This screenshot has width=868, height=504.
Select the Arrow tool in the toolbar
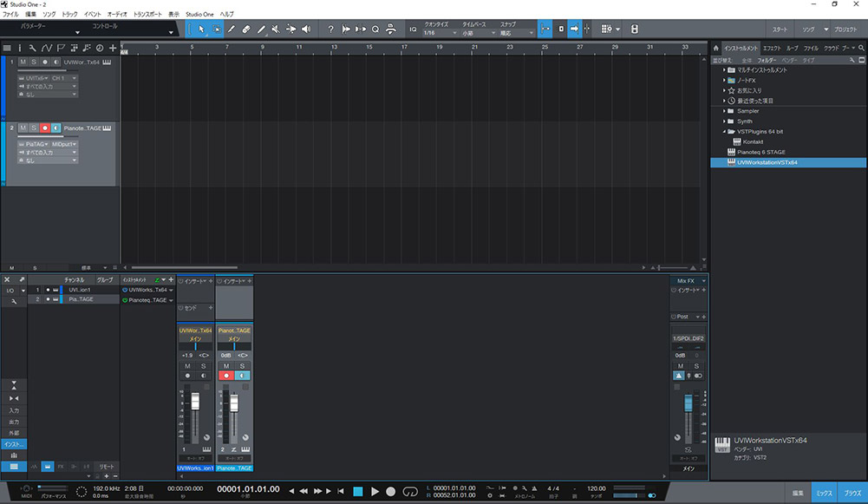point(201,29)
